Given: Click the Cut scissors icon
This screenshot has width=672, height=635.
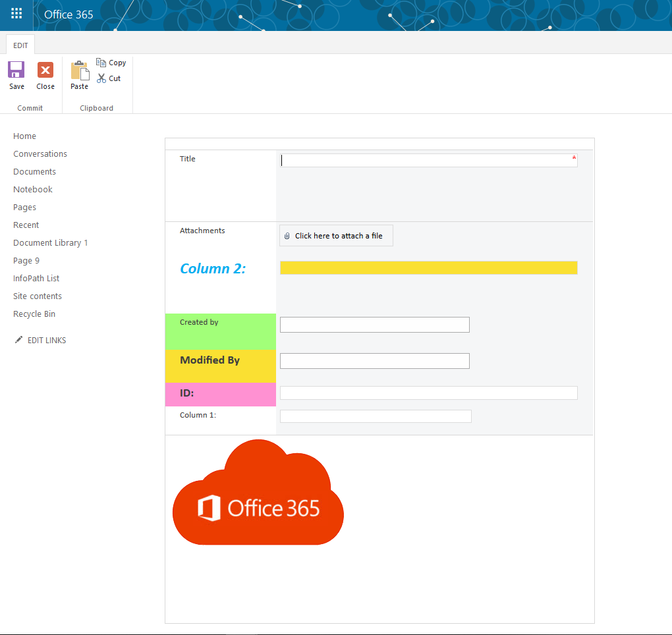Looking at the screenshot, I should pos(101,78).
